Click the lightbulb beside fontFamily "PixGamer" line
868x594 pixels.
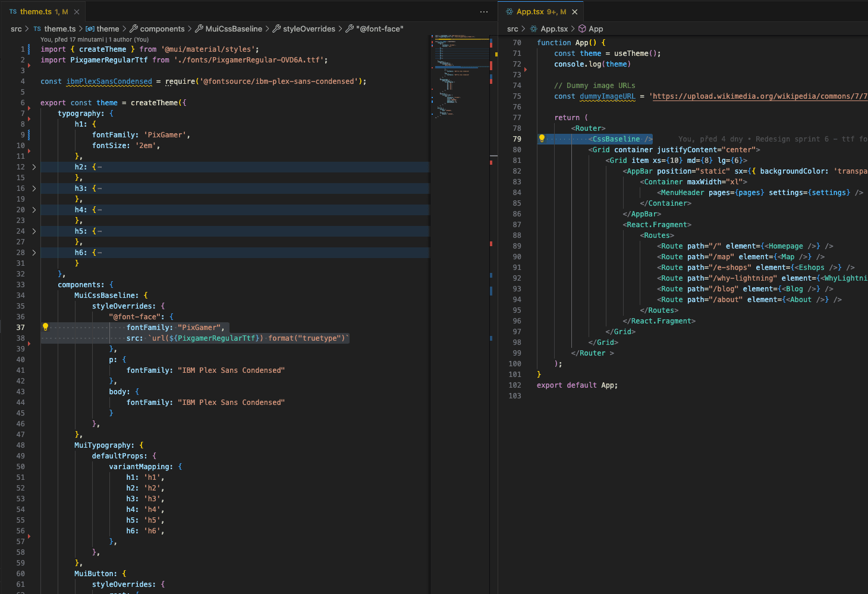coord(45,327)
